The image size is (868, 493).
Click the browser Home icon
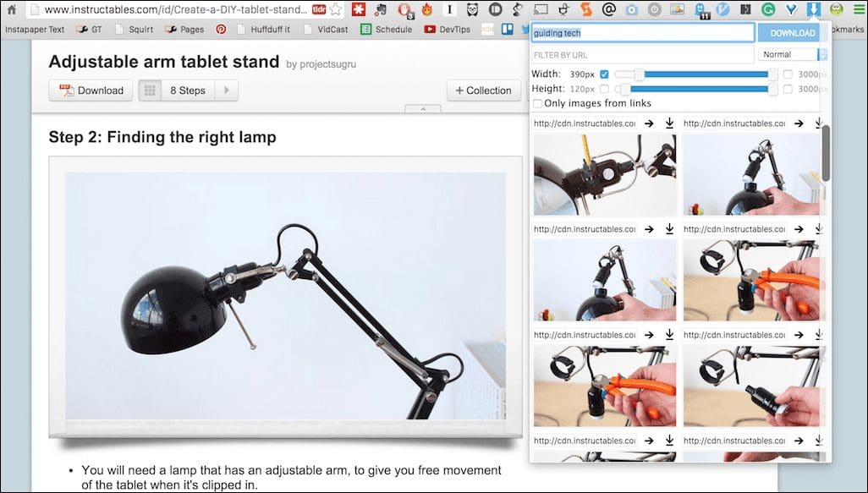(12, 9)
